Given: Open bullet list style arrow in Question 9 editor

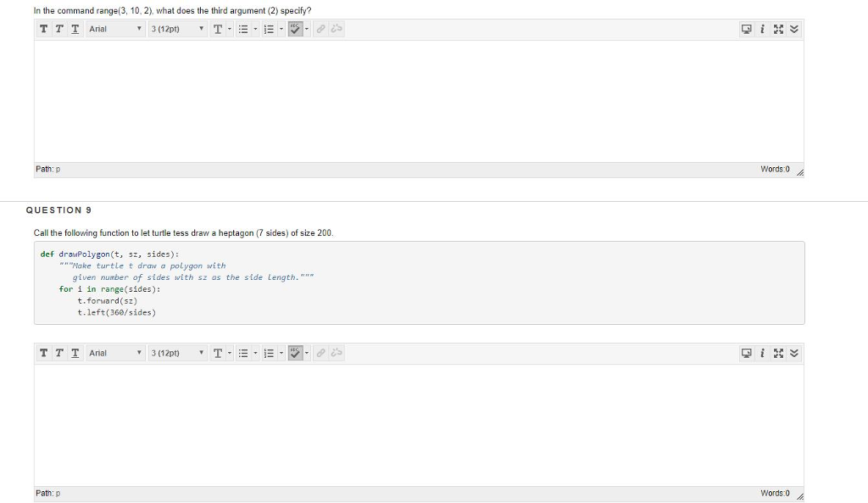Looking at the screenshot, I should pos(255,353).
